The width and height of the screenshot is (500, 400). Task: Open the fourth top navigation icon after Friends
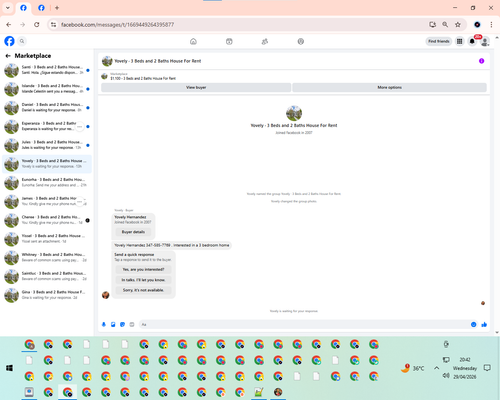pos(301,42)
